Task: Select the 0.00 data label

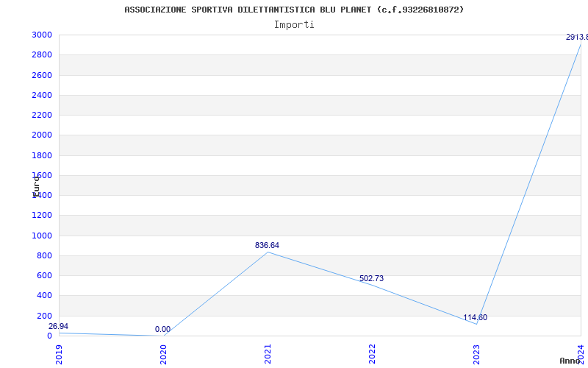Action: click(162, 329)
